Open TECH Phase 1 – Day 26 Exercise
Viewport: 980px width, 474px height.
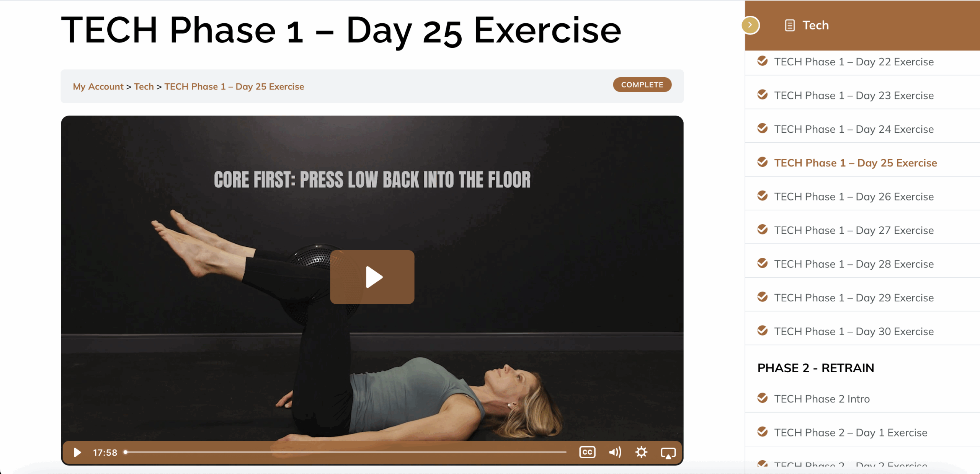(854, 197)
